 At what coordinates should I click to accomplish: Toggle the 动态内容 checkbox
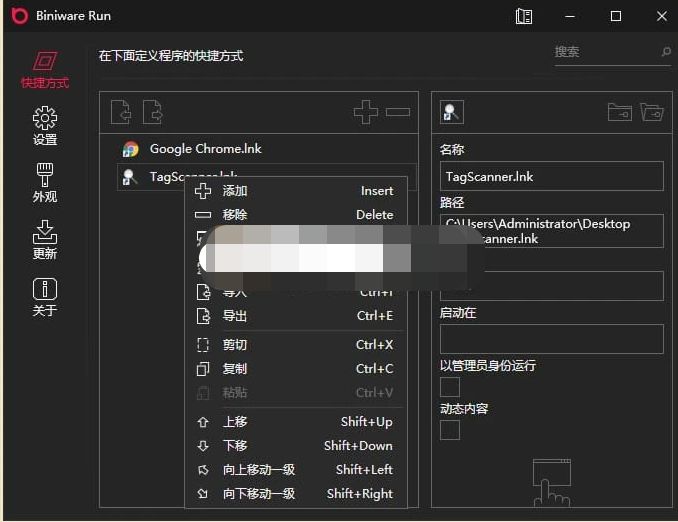[x=450, y=430]
